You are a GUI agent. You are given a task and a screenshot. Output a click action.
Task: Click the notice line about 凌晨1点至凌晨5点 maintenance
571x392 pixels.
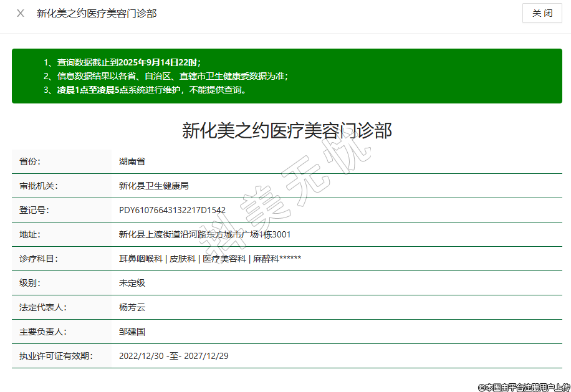pyautogui.click(x=146, y=90)
